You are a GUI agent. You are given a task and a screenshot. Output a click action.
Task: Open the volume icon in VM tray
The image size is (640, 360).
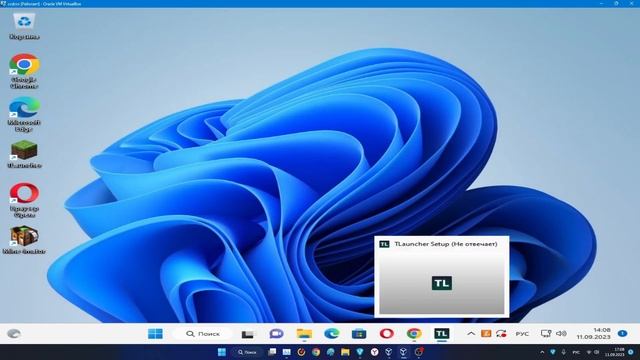click(561, 333)
